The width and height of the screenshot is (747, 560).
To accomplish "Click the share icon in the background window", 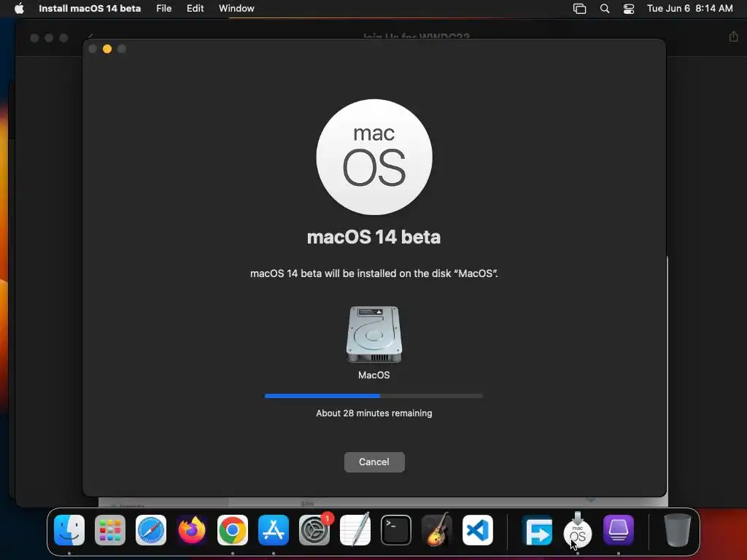I will (734, 36).
